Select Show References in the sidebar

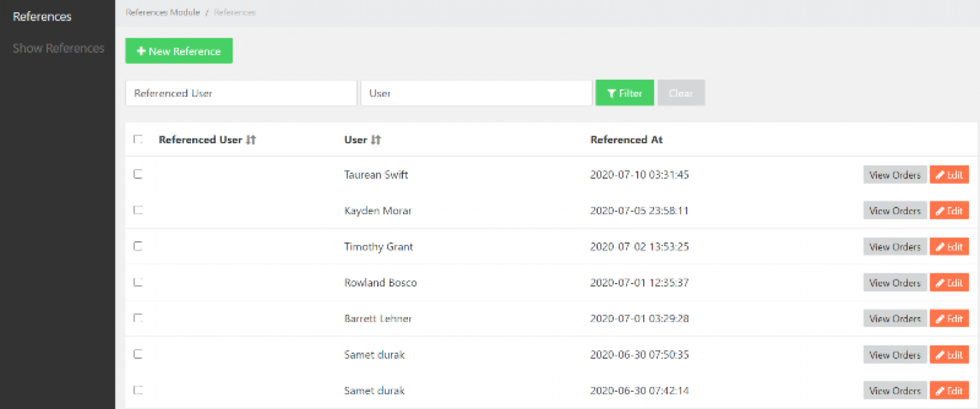(59, 48)
